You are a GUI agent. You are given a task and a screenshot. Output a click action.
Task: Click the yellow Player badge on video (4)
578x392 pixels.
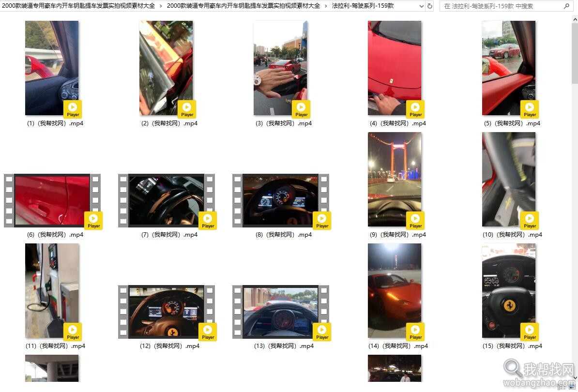coord(415,109)
